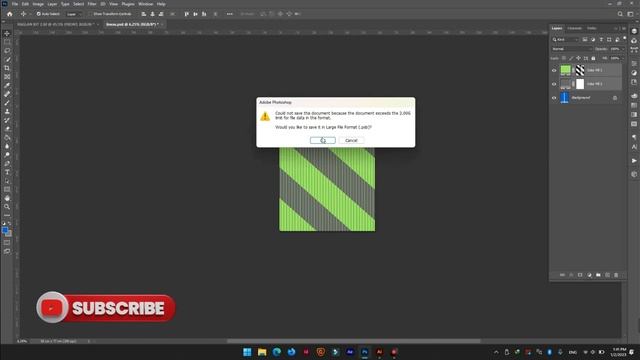Select the Eraser tool
Viewport: 640px width, 360px height.
tap(7, 129)
